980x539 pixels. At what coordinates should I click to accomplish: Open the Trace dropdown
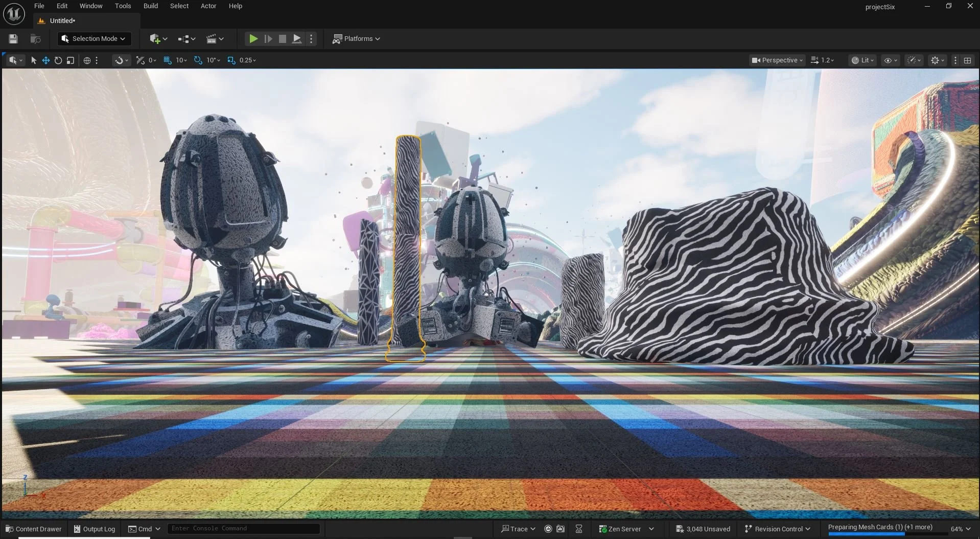pos(518,529)
